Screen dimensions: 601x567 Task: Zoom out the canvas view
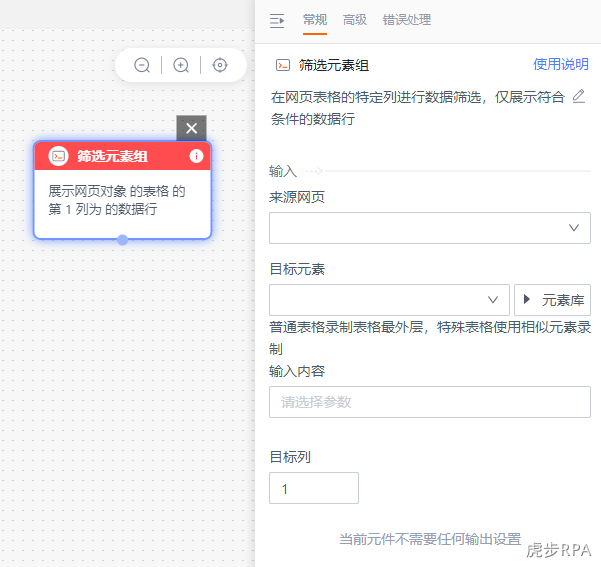point(142,65)
